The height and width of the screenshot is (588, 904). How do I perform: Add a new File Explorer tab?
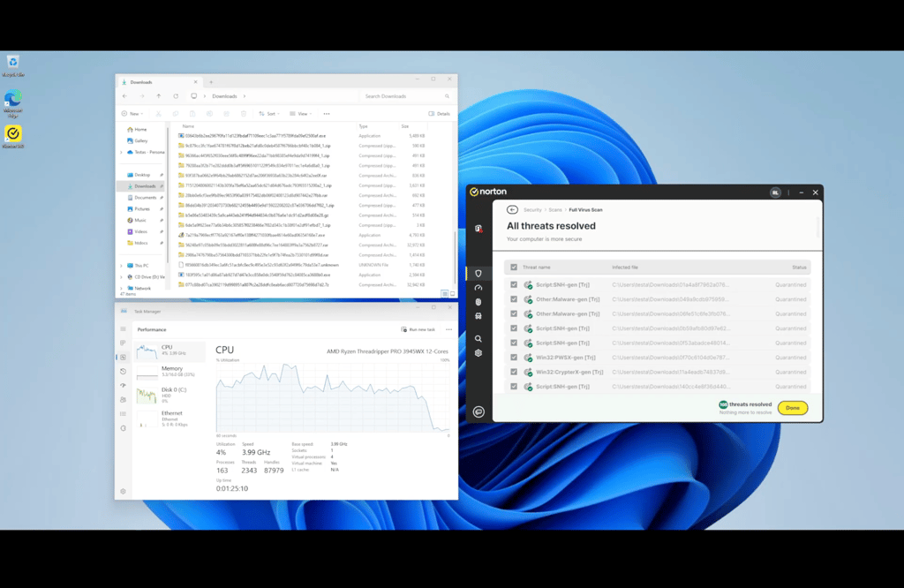tap(211, 82)
